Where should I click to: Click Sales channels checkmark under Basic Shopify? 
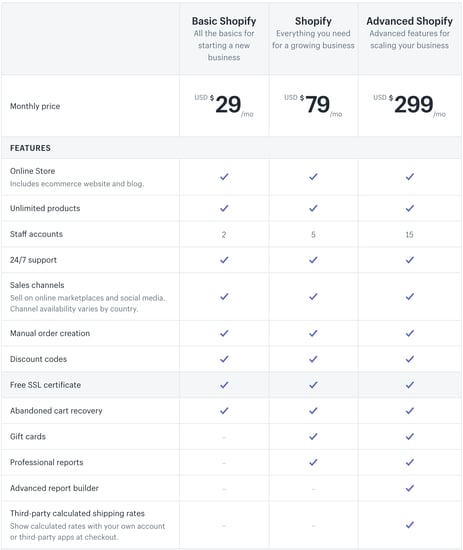224,296
